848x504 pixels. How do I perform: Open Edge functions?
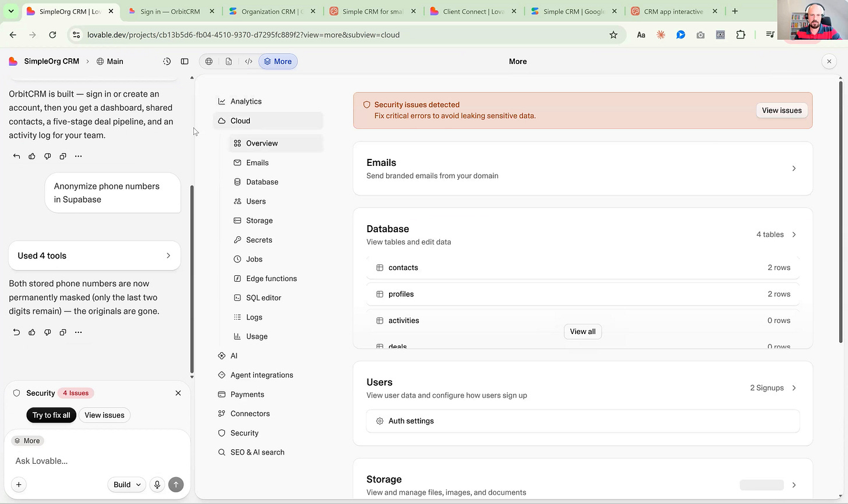[x=276, y=278]
